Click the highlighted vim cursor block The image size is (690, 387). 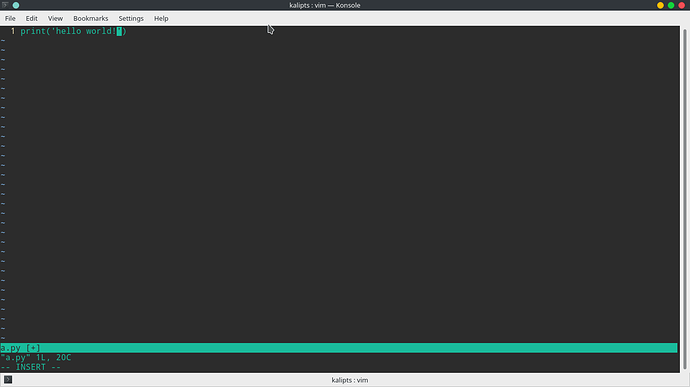(119, 31)
